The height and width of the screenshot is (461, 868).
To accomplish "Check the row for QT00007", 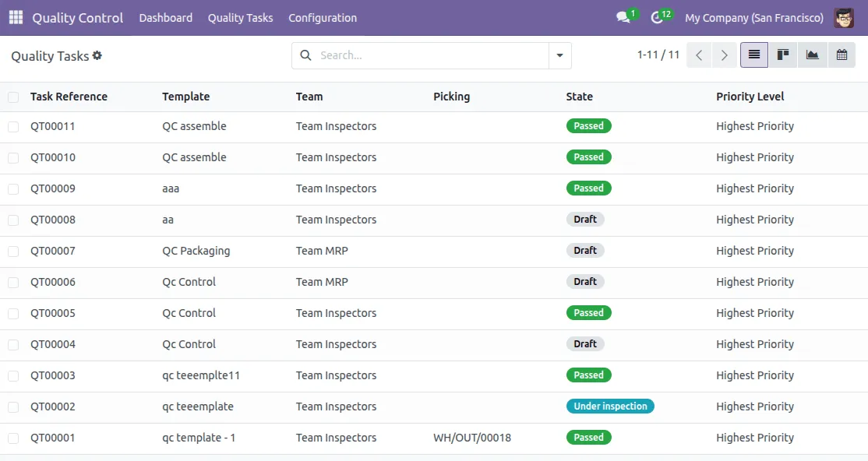I will [x=13, y=250].
